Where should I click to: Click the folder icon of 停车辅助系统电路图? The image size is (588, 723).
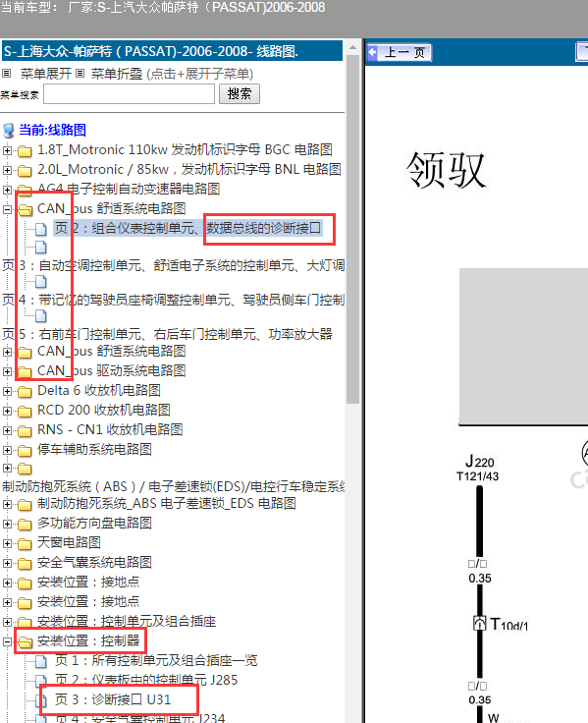pos(25,451)
